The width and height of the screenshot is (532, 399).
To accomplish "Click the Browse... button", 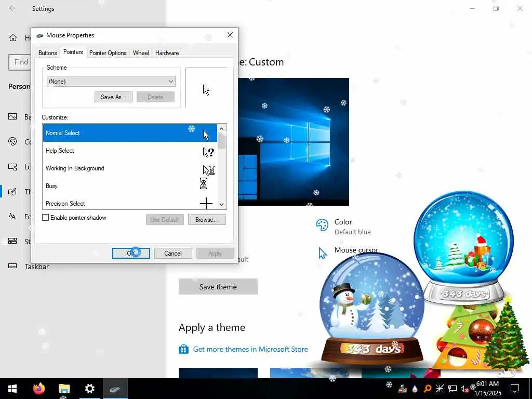I will click(207, 220).
